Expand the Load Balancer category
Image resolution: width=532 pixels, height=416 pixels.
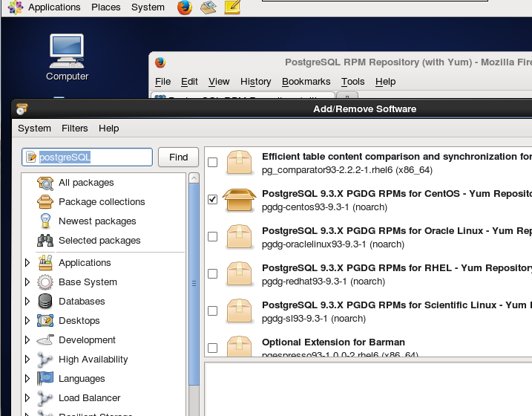[27, 397]
